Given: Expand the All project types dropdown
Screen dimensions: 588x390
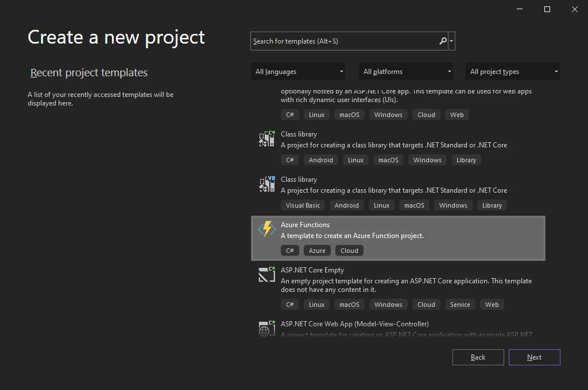Looking at the screenshot, I should pos(513,72).
